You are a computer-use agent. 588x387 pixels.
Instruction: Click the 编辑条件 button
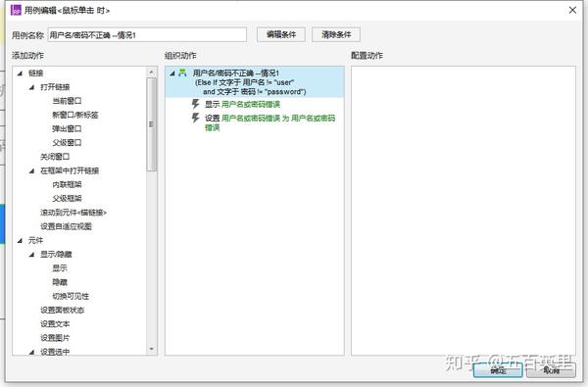[281, 35]
